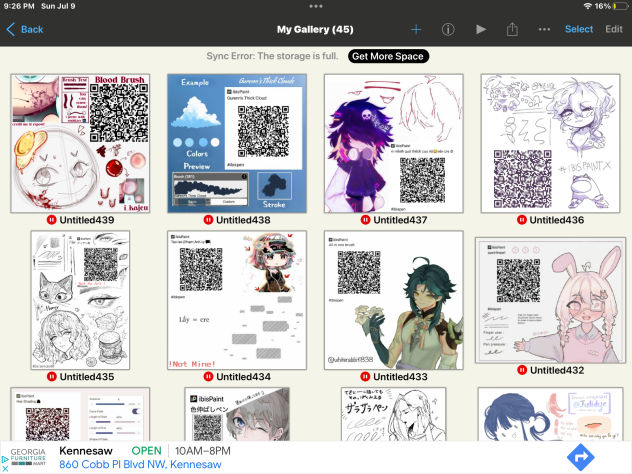Open the Untitled439 Blood Brush artwork
632x474 pixels.
(79, 142)
